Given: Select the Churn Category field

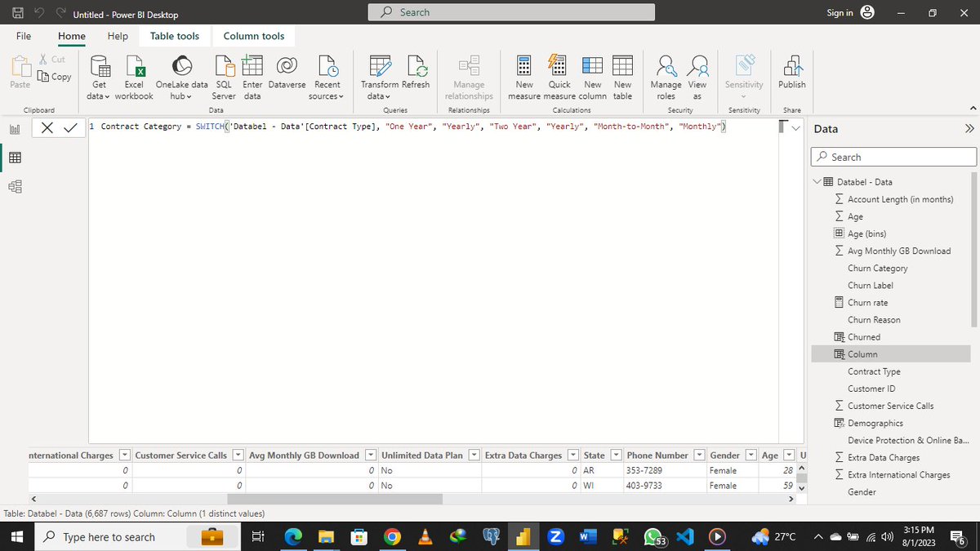Looking at the screenshot, I should click(x=877, y=268).
